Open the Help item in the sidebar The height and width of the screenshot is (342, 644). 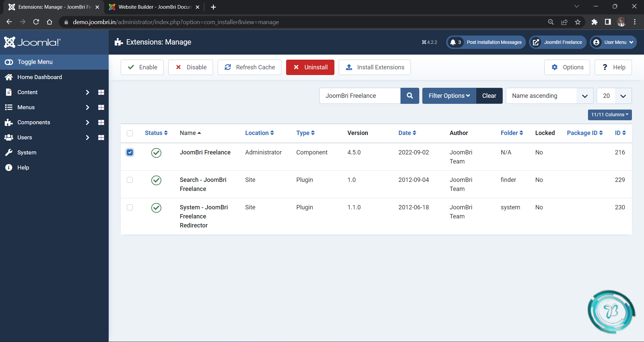(x=23, y=167)
